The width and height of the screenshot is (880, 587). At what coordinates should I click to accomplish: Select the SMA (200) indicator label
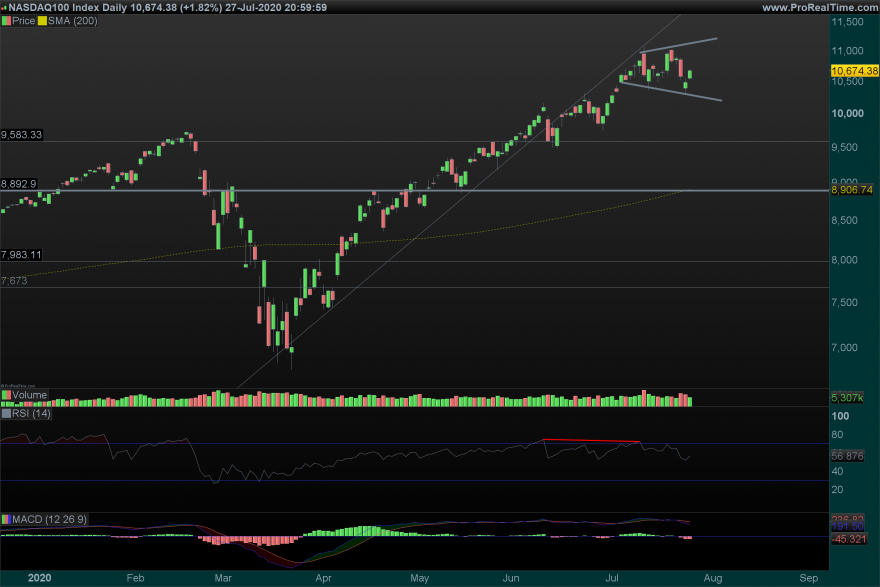[72, 21]
